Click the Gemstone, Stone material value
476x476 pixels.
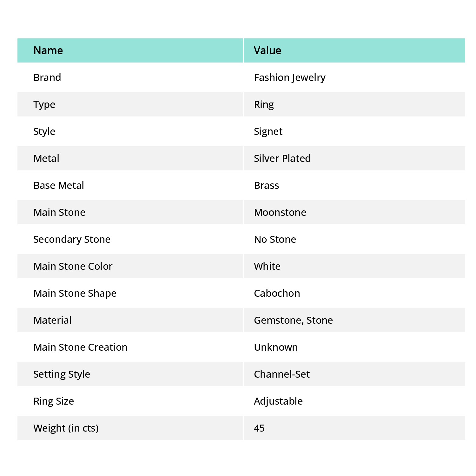[x=293, y=320]
